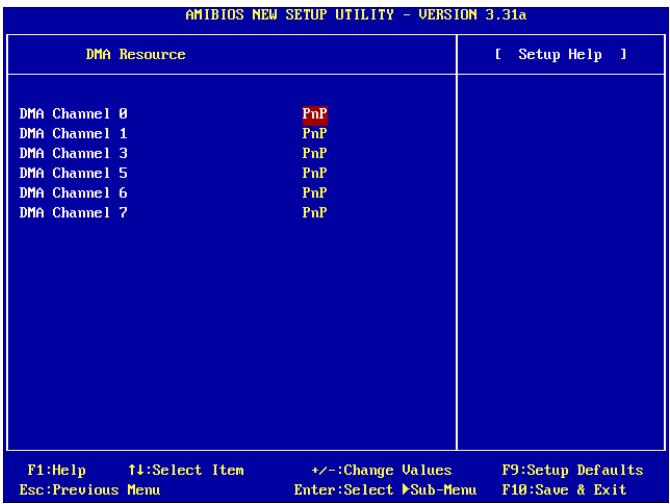Select the DMA Channel 3 label
670x504 pixels.
coord(73,153)
